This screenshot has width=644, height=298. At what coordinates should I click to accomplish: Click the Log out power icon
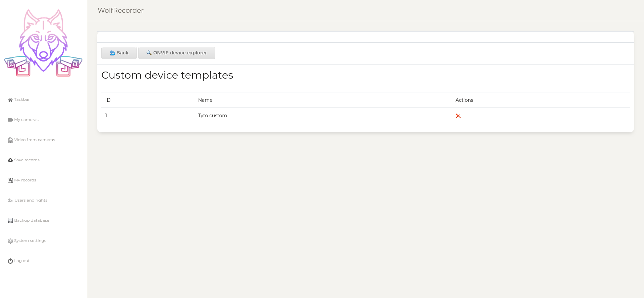coord(10,261)
